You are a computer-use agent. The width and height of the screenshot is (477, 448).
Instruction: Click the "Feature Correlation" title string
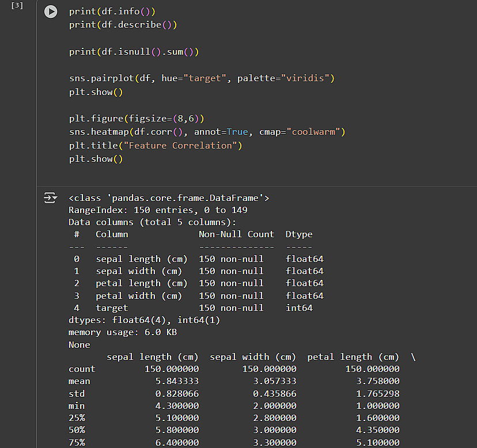pos(172,145)
